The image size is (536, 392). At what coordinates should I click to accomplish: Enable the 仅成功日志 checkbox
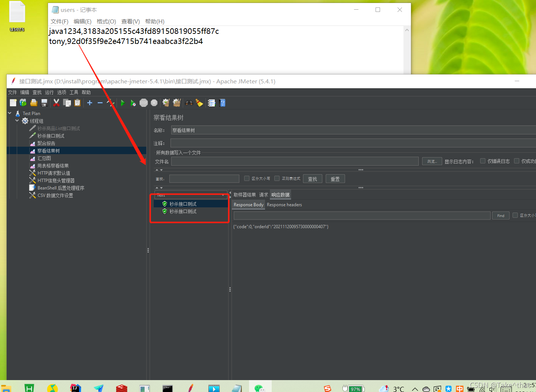pos(517,161)
